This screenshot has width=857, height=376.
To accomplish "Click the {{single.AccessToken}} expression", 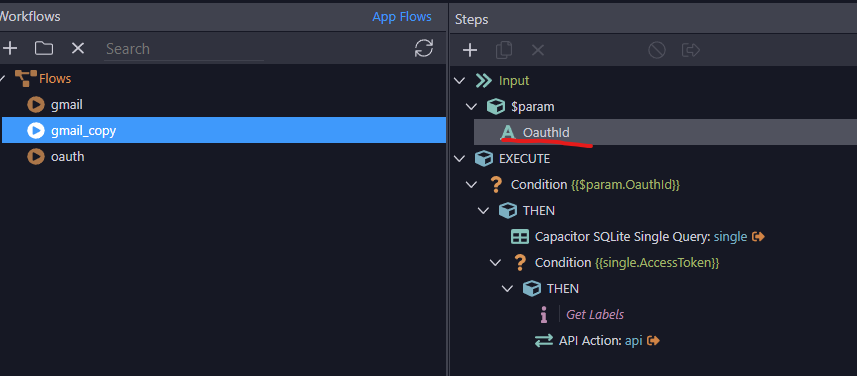I will point(657,263).
